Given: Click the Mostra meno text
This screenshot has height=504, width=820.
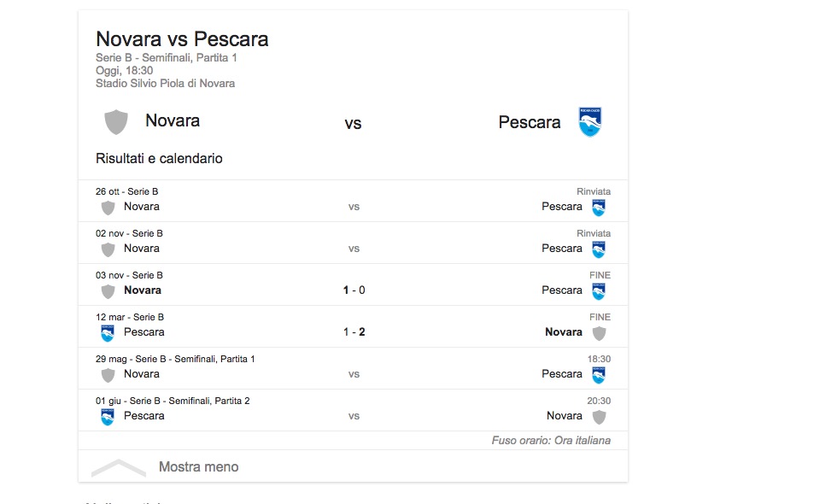Looking at the screenshot, I should (198, 467).
